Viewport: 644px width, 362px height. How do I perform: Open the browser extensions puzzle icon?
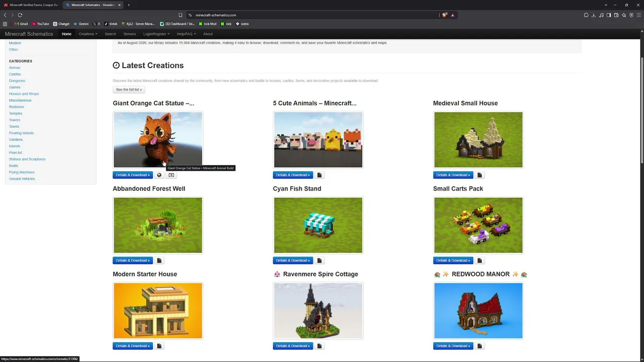click(x=586, y=15)
